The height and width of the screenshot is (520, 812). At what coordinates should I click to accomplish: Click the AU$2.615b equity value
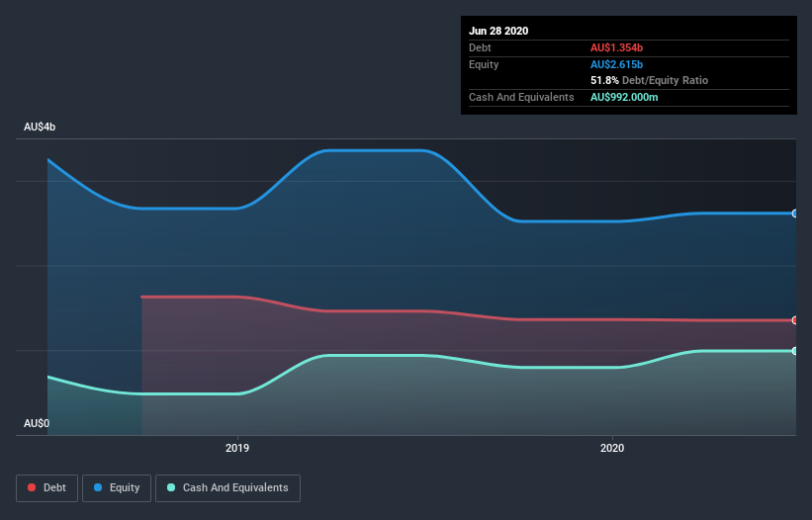tap(616, 64)
